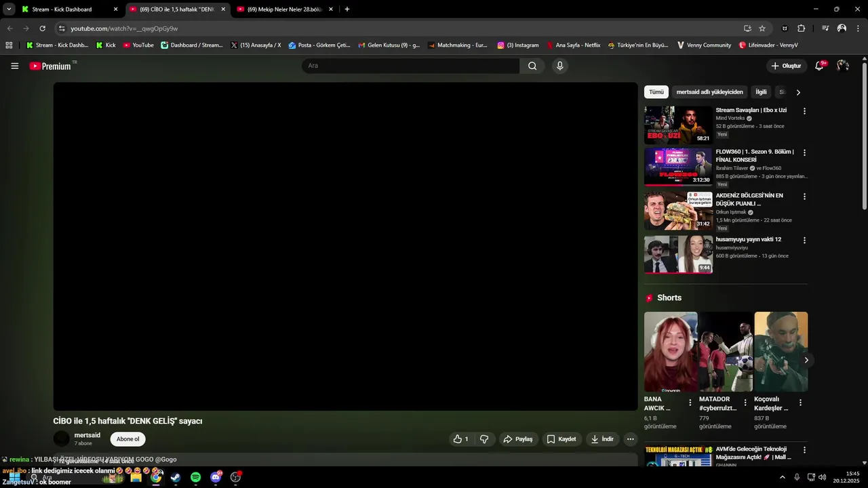The image size is (868, 488).
Task: Open the YouTube guide hamburger menu
Action: (15, 66)
